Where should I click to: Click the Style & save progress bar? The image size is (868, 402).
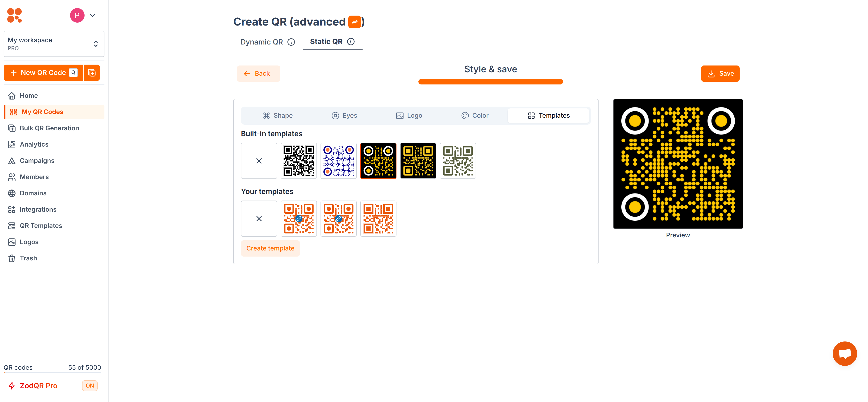(491, 82)
